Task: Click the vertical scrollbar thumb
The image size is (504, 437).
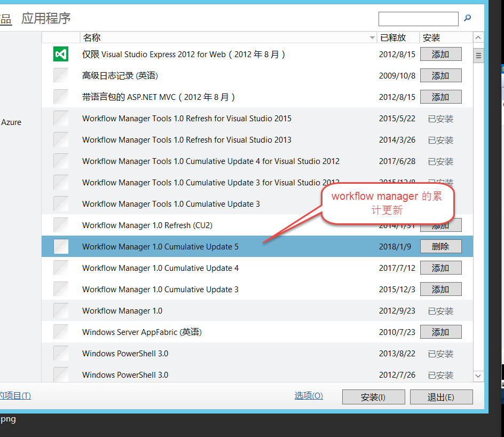Action: 478,56
